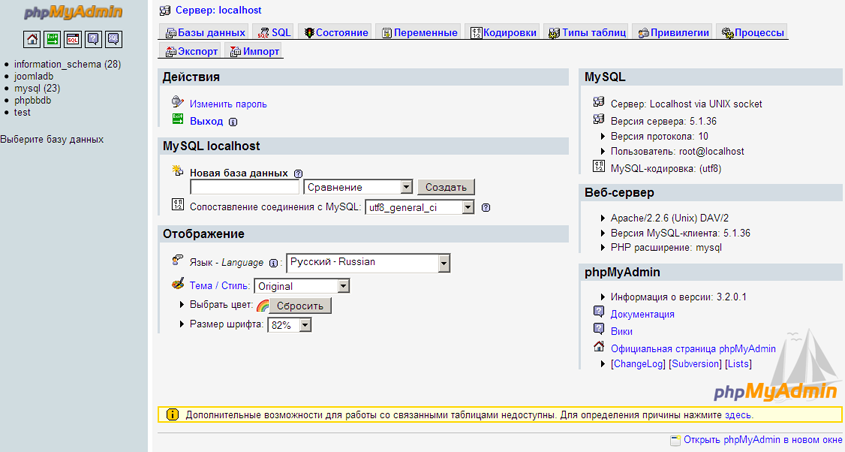The width and height of the screenshot is (845, 452).
Task: Click the Home icon in left sidebar
Action: coord(32,39)
